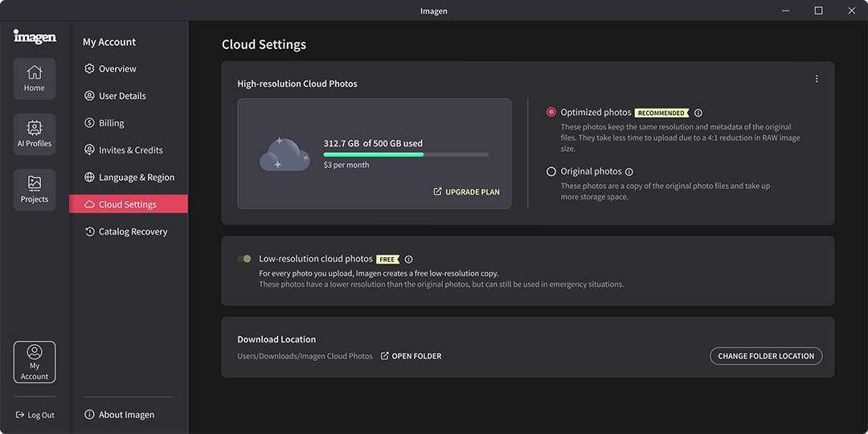Maximize the Imagen window
Image resolution: width=868 pixels, height=434 pixels.
pyautogui.click(x=818, y=10)
